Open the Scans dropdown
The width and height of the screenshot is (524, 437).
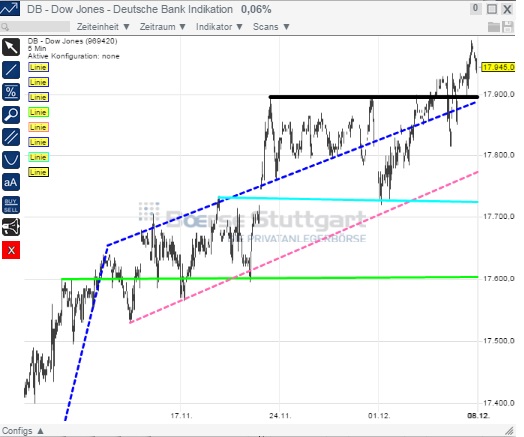271,27
